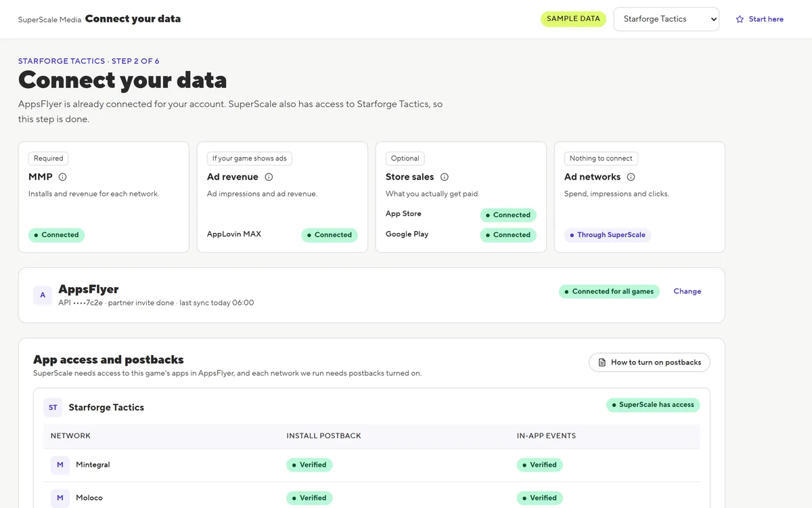Click the Mintegral network name
The height and width of the screenshot is (508, 812).
(93, 465)
